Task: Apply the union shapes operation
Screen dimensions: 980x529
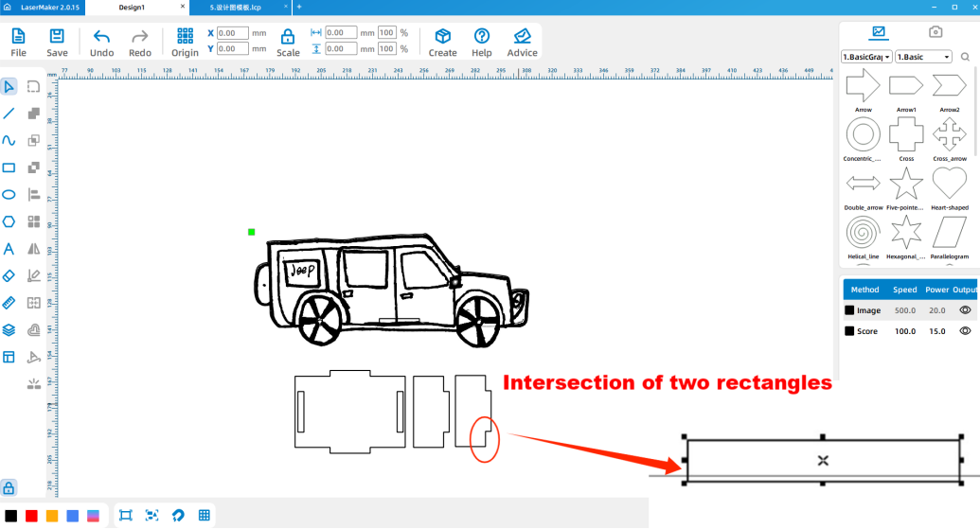Action: tap(34, 113)
